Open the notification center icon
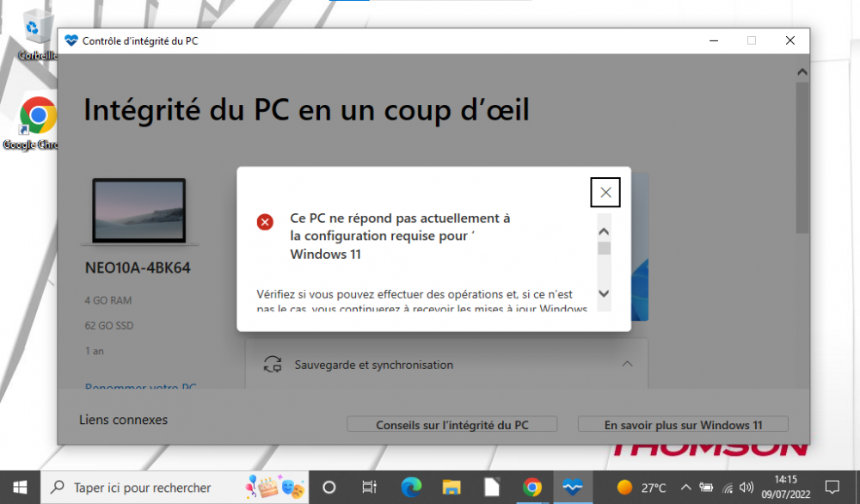This screenshot has width=860, height=504. coord(832,487)
